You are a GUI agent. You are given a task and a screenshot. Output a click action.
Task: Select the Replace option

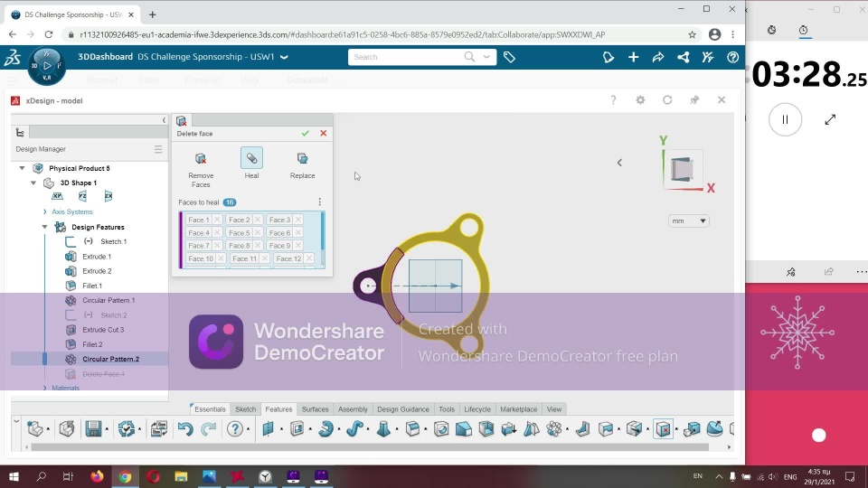pyautogui.click(x=302, y=164)
